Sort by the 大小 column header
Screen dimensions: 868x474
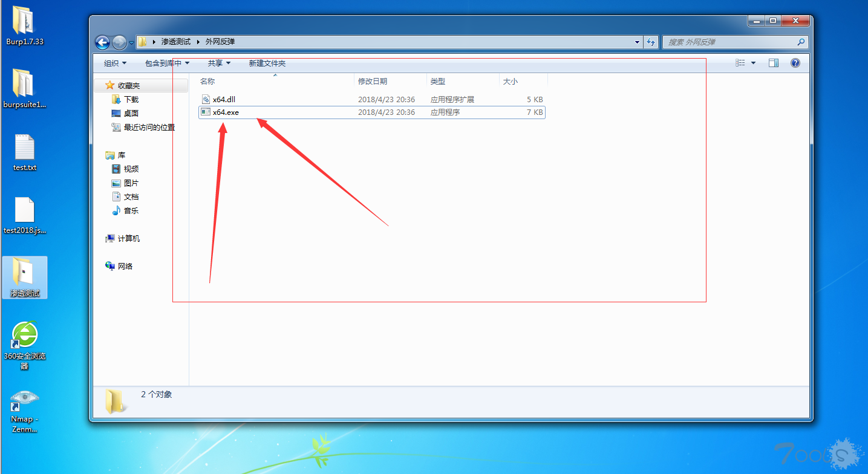[x=511, y=81]
